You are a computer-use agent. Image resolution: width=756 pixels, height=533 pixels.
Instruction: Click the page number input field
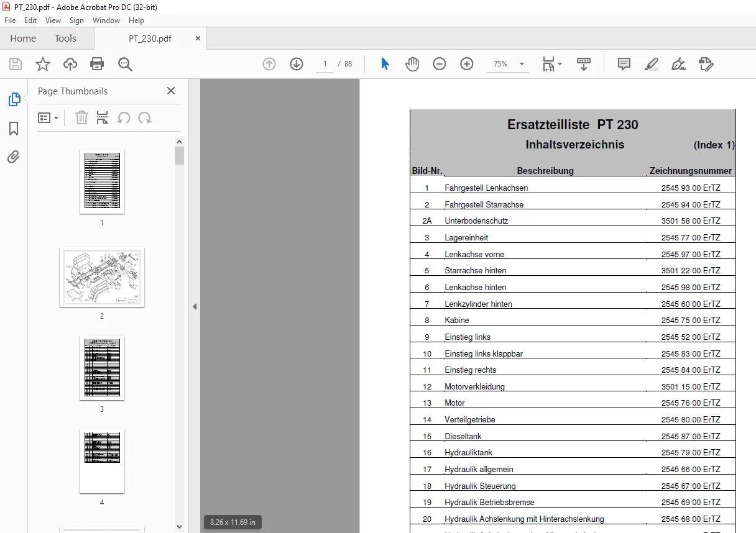click(x=325, y=64)
